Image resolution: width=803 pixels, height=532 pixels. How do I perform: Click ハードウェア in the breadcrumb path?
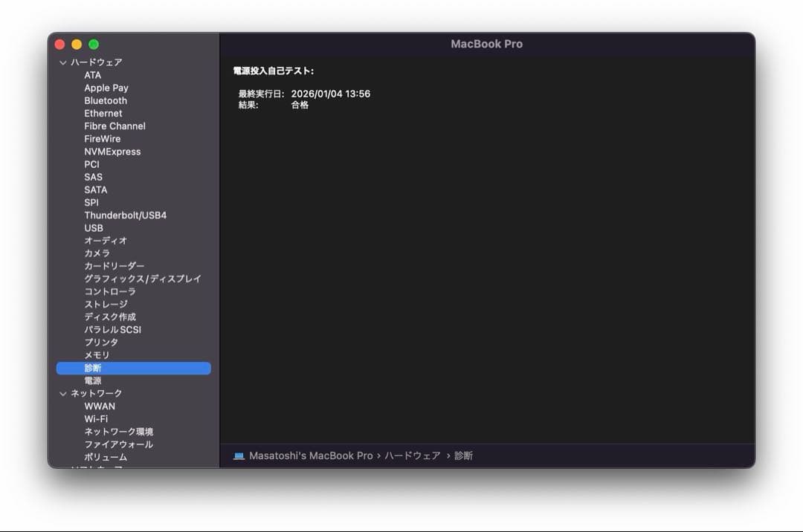(411, 455)
